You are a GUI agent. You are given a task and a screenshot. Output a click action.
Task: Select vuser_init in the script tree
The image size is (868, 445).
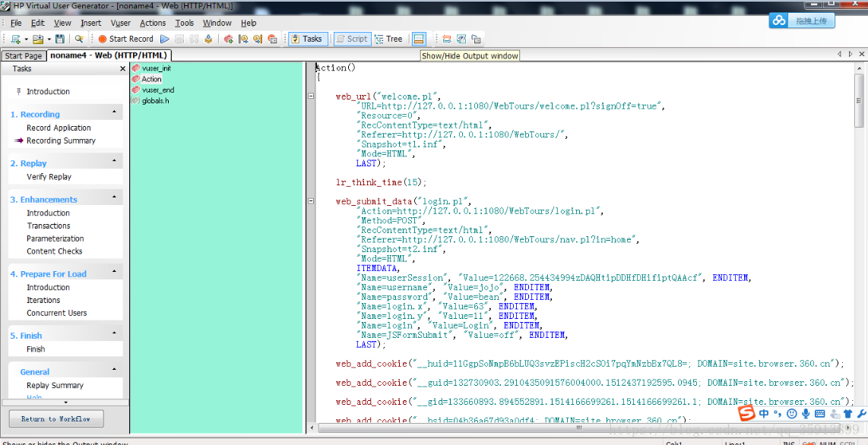(150, 68)
